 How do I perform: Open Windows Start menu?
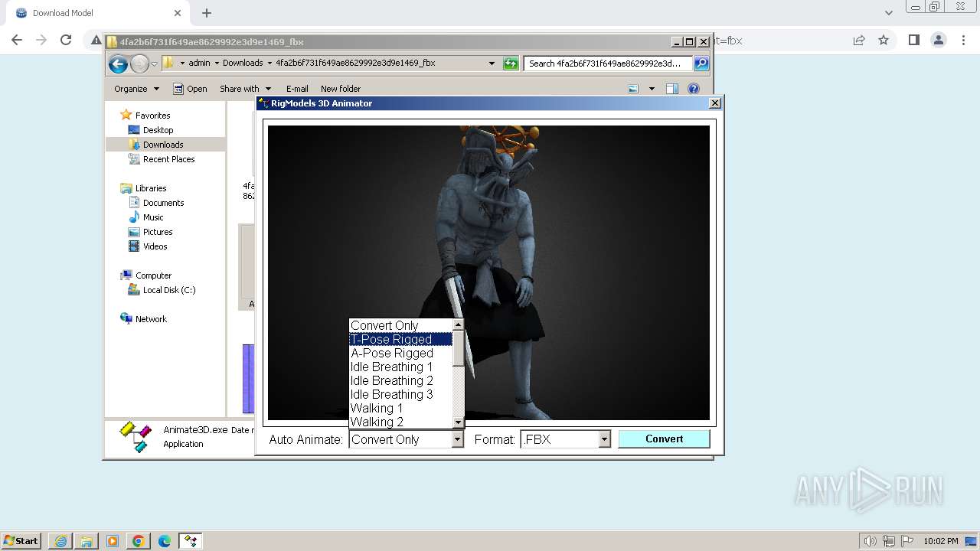[x=21, y=541]
